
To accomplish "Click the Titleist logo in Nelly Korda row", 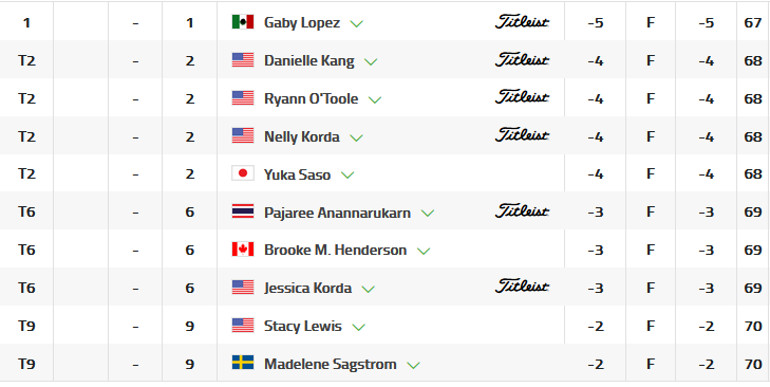I will click(x=522, y=135).
